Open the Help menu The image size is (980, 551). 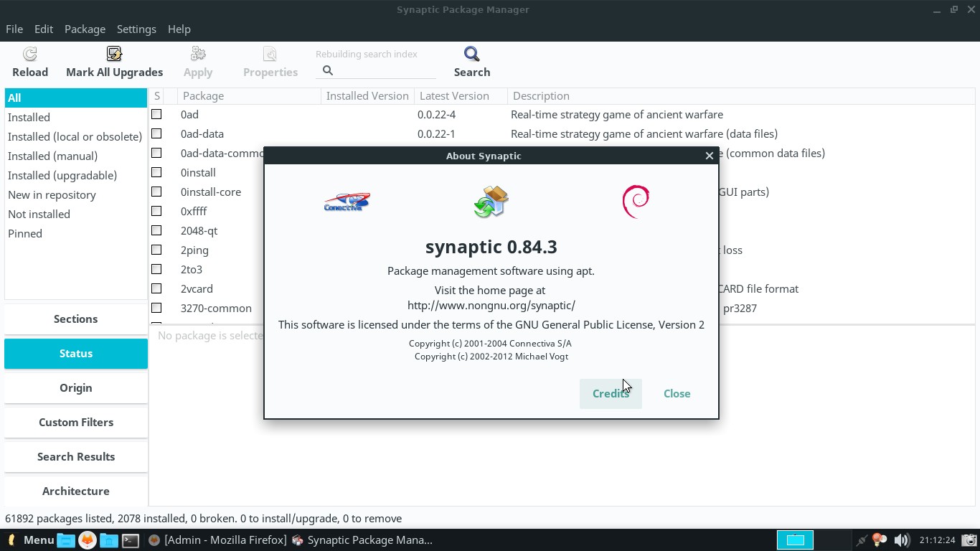point(179,29)
